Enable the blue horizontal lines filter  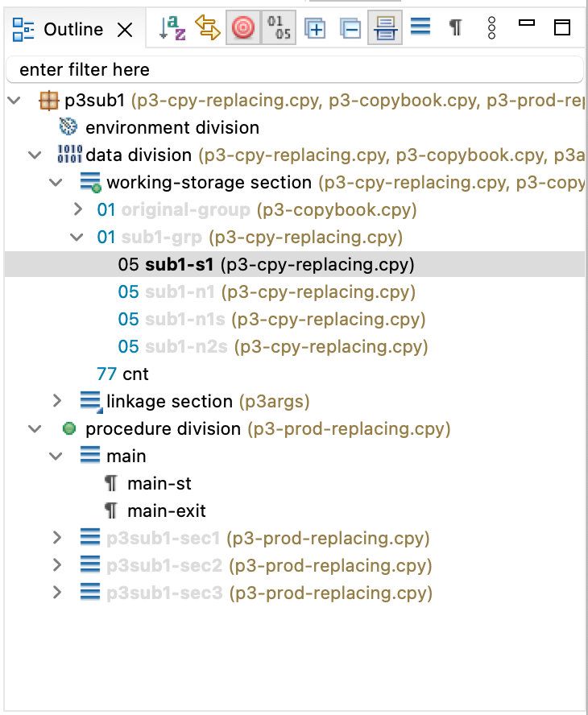click(x=420, y=27)
